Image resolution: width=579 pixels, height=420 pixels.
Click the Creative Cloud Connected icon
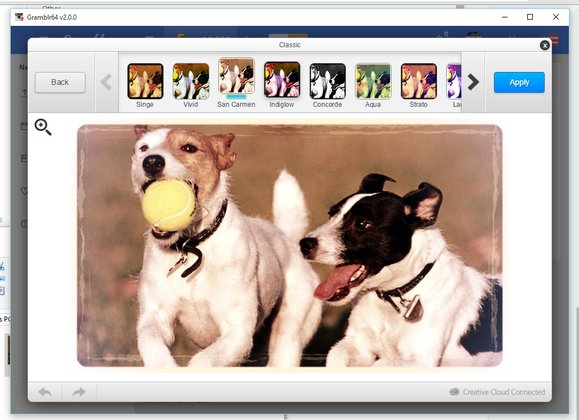(455, 392)
